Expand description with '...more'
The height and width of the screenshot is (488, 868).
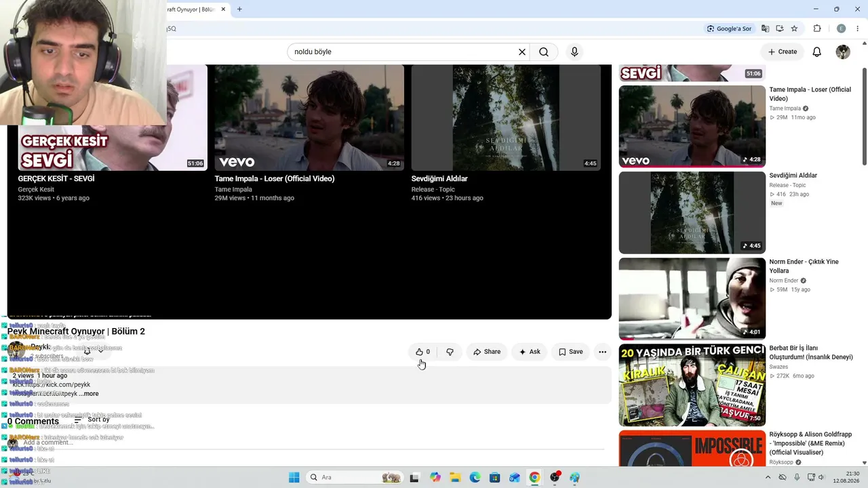(89, 394)
